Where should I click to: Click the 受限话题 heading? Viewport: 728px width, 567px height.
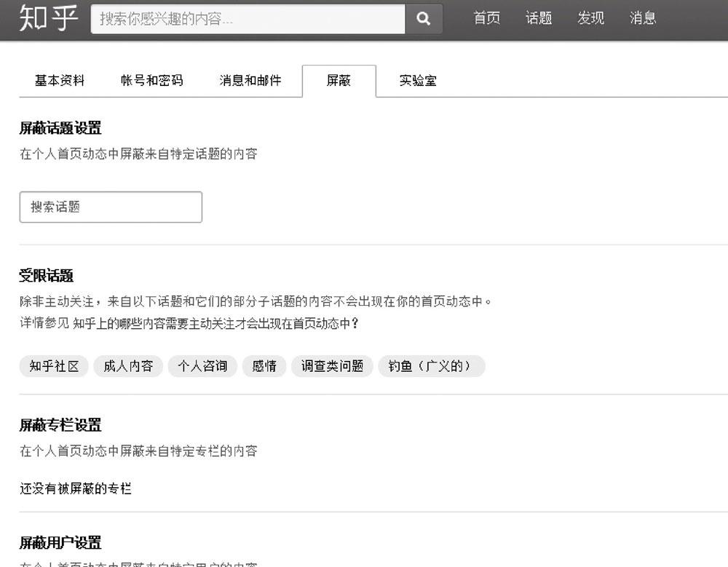point(47,276)
